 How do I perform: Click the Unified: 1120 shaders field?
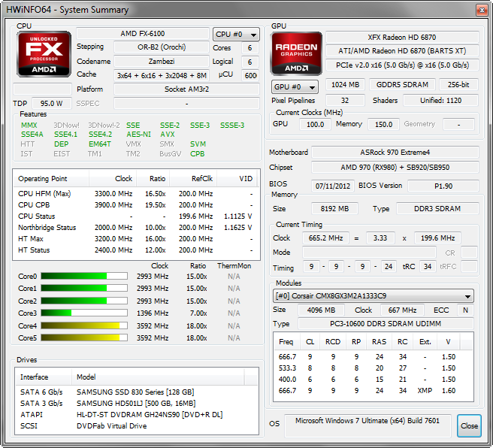441,101
